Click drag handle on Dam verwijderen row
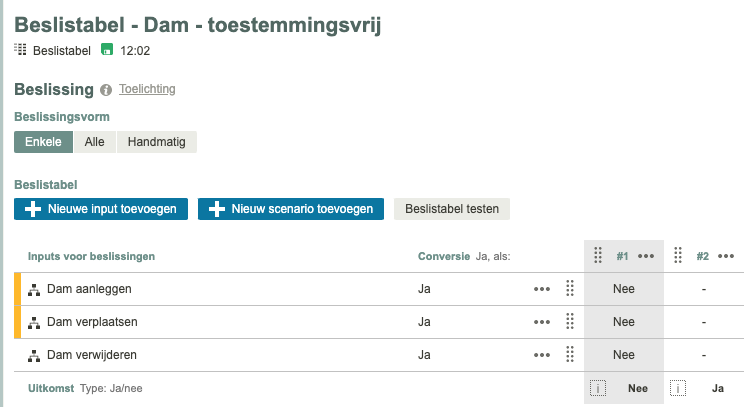This screenshot has height=407, width=754. [x=569, y=355]
